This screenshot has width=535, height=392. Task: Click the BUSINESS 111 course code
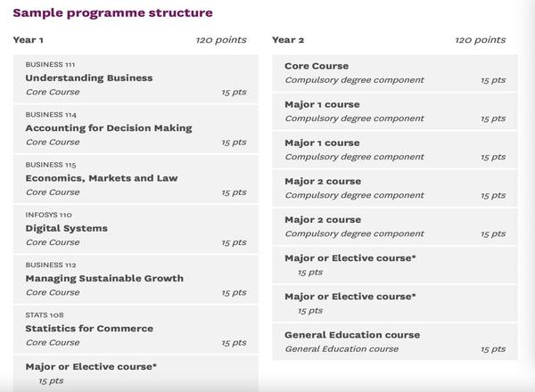click(x=50, y=64)
